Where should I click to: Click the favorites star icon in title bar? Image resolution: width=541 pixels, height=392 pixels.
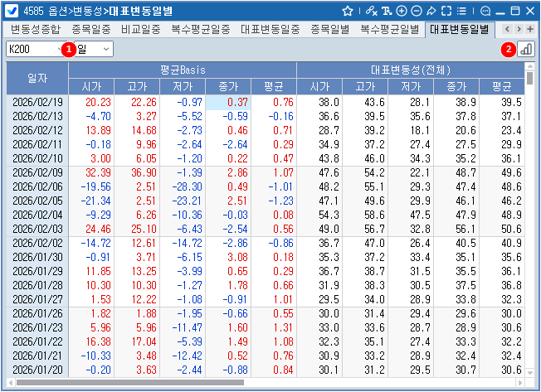click(348, 11)
